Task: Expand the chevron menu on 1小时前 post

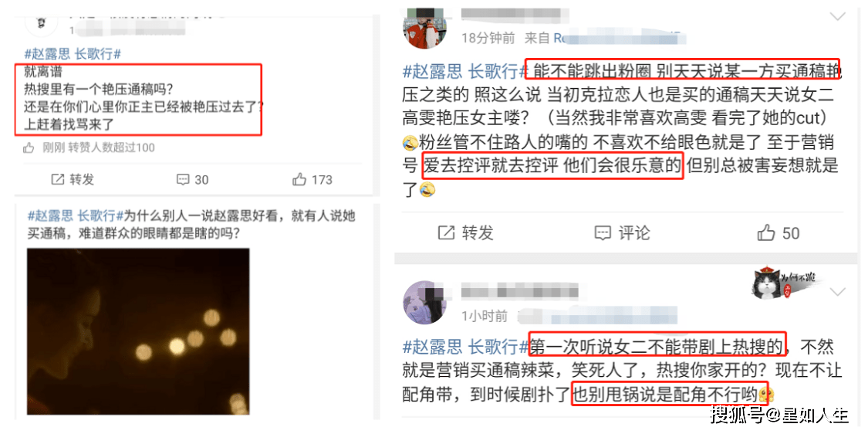Action: click(x=839, y=292)
